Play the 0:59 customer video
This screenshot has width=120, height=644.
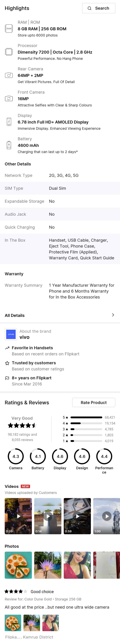coord(77,516)
